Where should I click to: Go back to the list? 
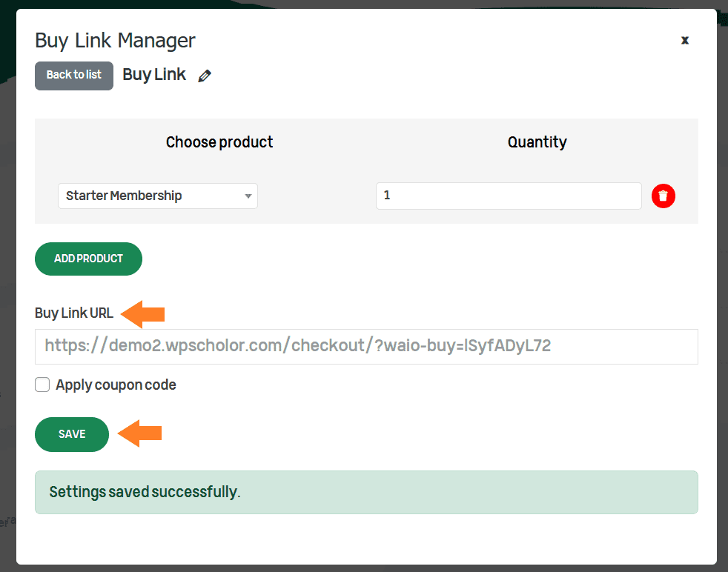click(74, 76)
